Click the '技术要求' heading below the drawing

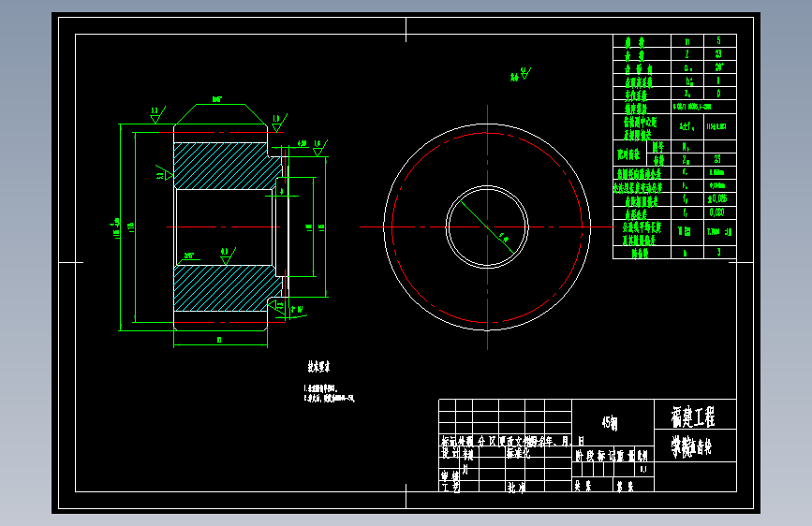point(318,367)
